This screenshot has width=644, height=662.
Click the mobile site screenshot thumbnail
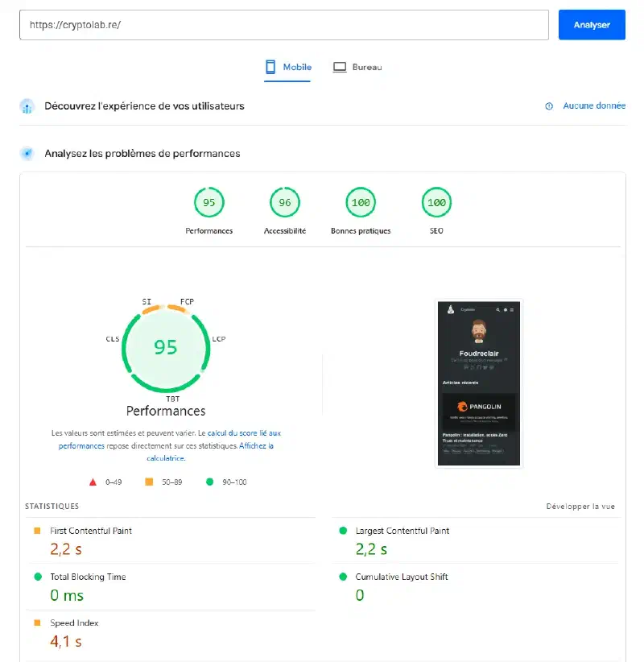click(x=478, y=383)
